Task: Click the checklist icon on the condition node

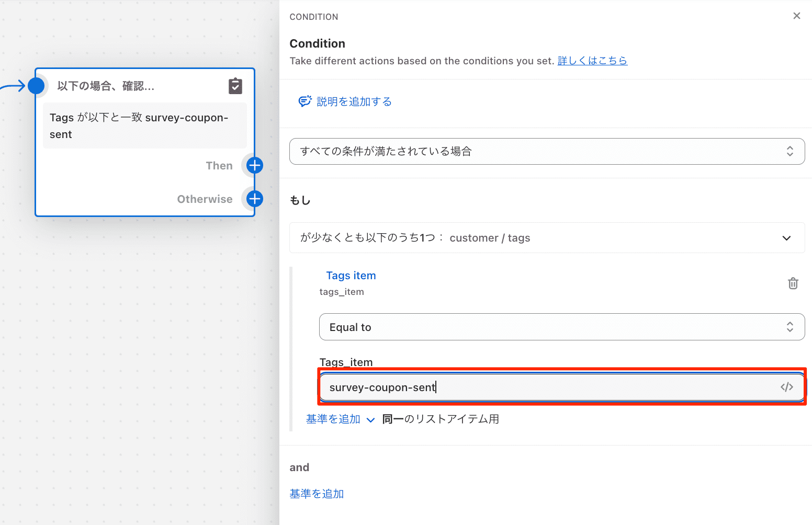Action: [x=235, y=85]
